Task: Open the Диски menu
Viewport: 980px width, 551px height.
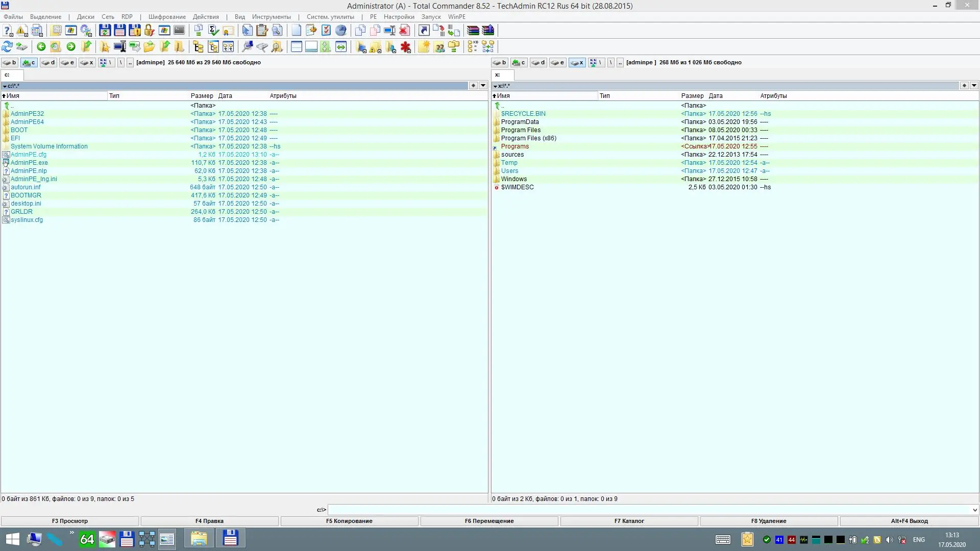Action: 85,17
